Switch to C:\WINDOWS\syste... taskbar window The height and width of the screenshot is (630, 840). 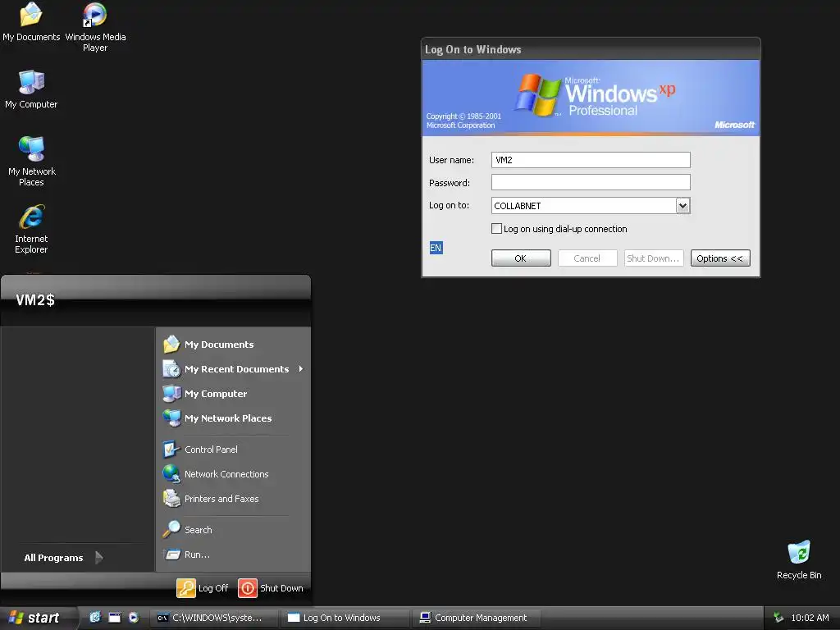click(212, 618)
